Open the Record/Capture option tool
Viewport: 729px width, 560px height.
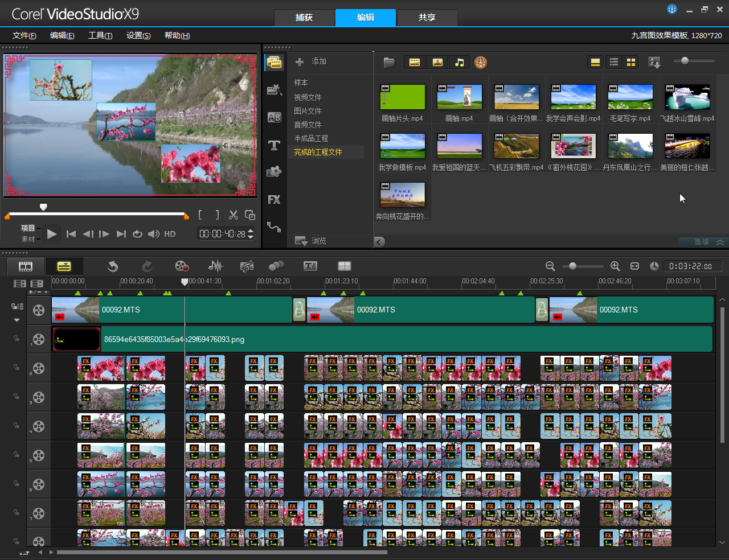click(x=182, y=266)
